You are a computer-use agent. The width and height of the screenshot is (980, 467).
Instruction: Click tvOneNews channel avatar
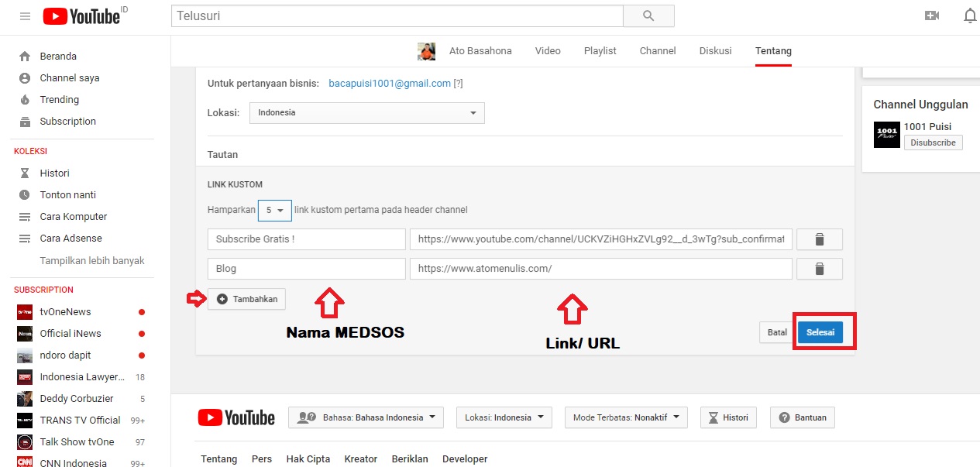pos(25,312)
